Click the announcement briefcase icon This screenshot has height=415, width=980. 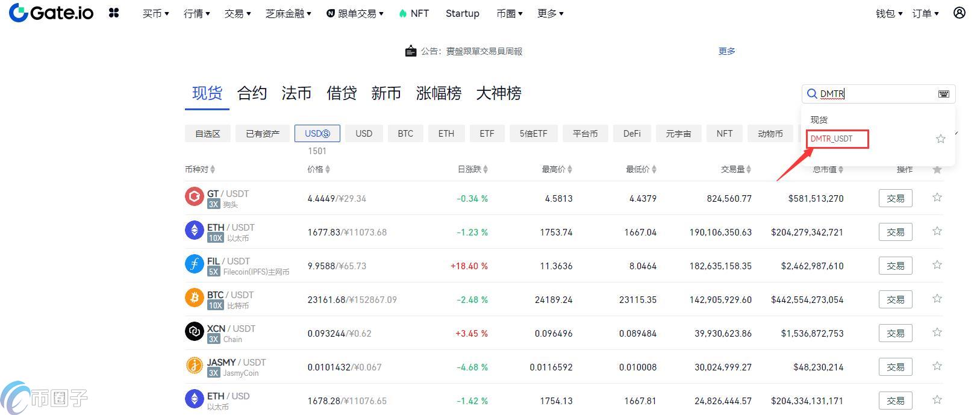tap(411, 51)
